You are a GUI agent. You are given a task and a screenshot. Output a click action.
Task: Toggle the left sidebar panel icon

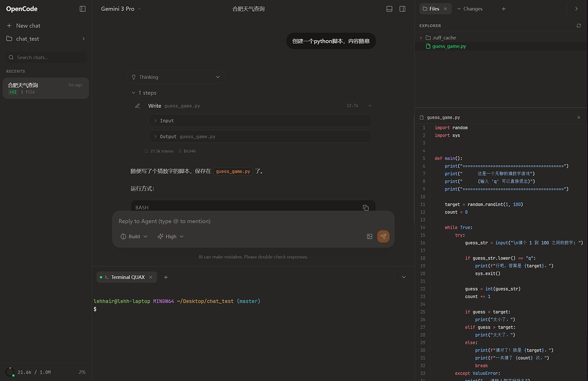click(83, 9)
